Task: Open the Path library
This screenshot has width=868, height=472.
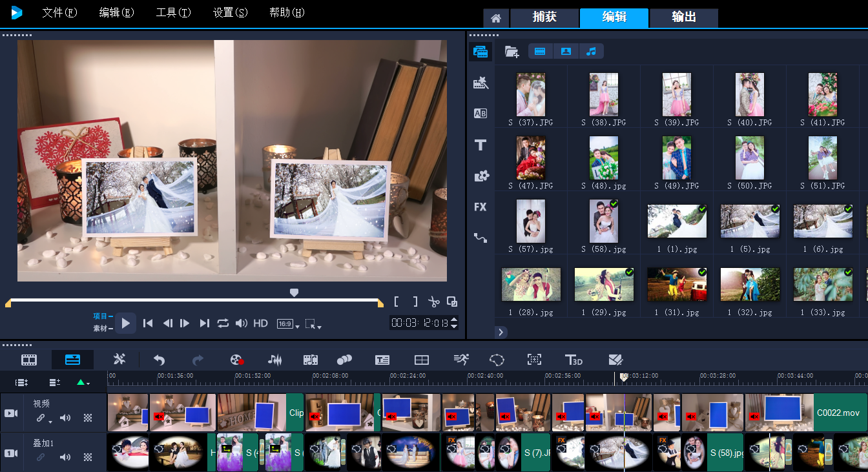Action: pyautogui.click(x=480, y=238)
